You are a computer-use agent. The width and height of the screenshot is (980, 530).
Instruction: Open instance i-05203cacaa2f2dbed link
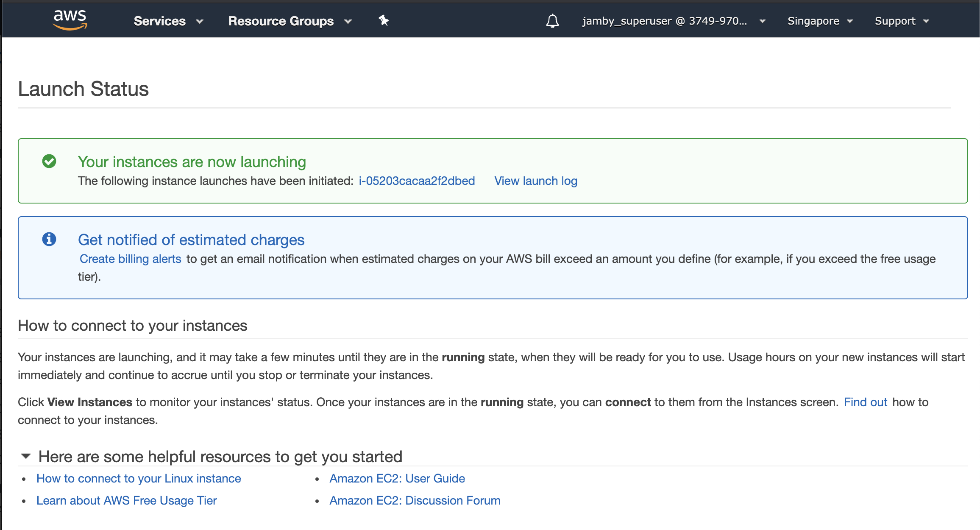click(x=417, y=181)
